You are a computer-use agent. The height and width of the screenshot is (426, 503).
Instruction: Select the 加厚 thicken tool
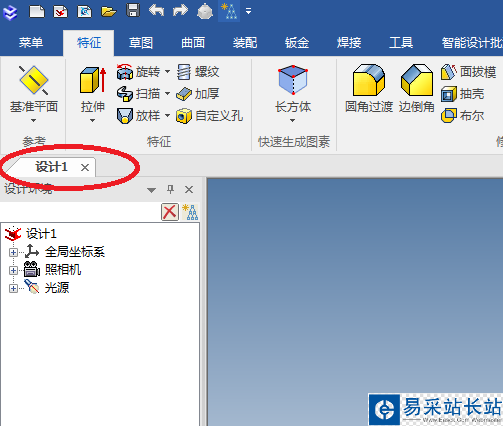[198, 94]
